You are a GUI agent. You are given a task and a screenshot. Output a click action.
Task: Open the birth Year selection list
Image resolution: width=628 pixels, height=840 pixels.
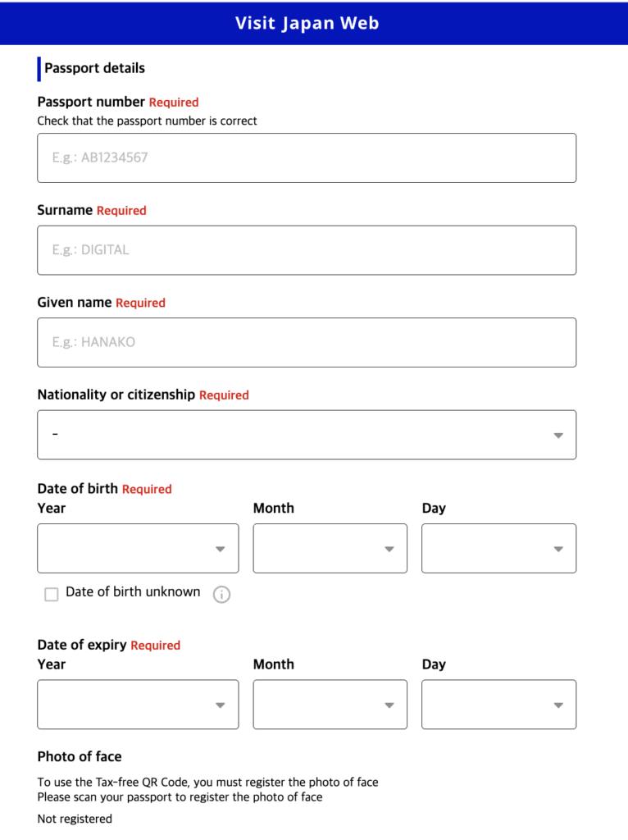[x=138, y=548]
